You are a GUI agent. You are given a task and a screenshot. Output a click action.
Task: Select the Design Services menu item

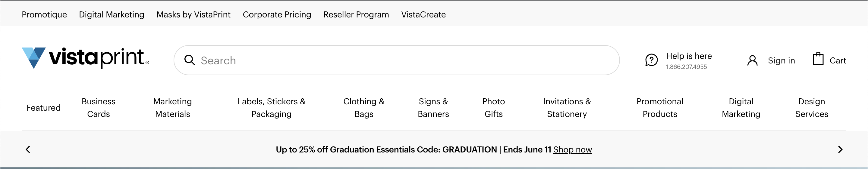point(812,108)
